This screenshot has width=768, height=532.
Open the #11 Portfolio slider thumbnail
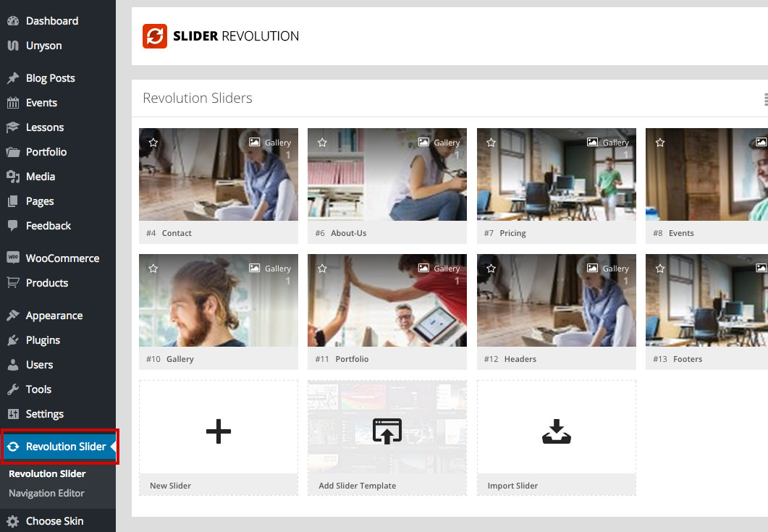point(387,300)
